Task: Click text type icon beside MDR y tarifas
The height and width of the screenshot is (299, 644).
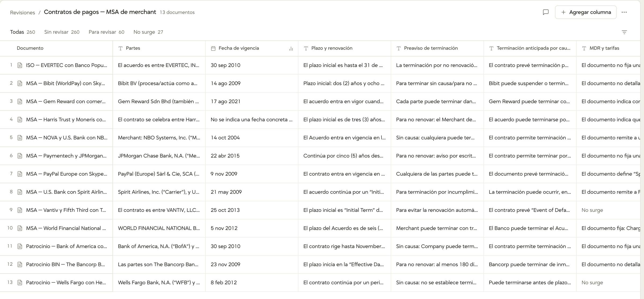Action: point(584,48)
